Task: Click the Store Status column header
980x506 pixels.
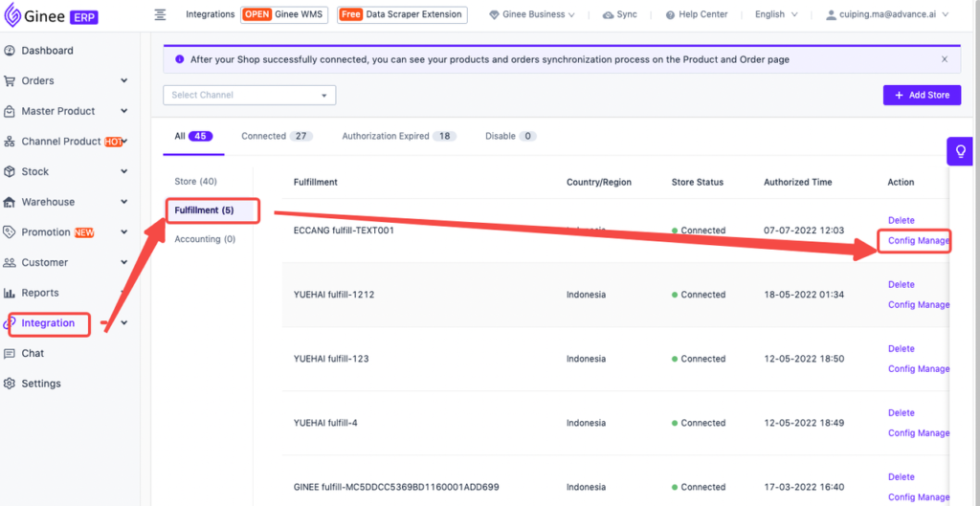Action: pos(698,183)
